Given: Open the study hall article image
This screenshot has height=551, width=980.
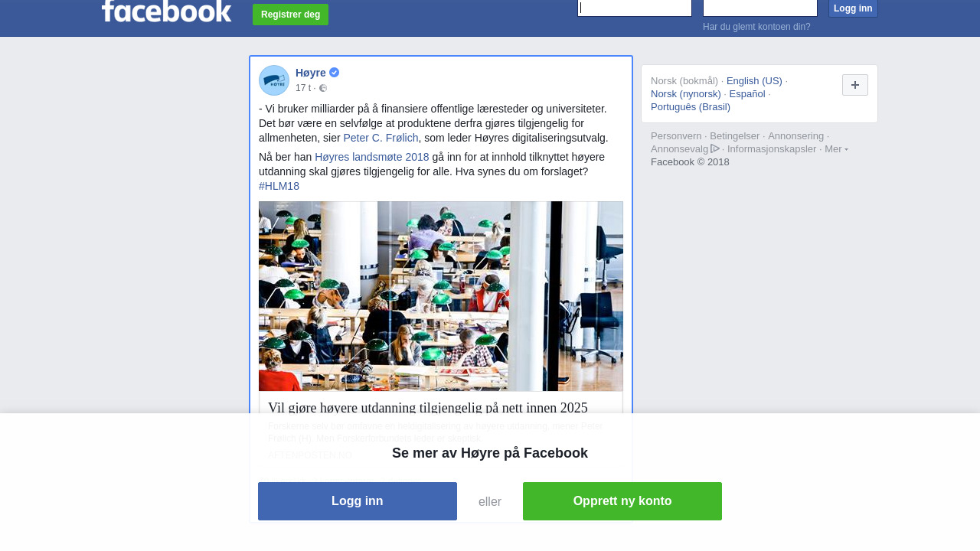Looking at the screenshot, I should click(x=441, y=296).
